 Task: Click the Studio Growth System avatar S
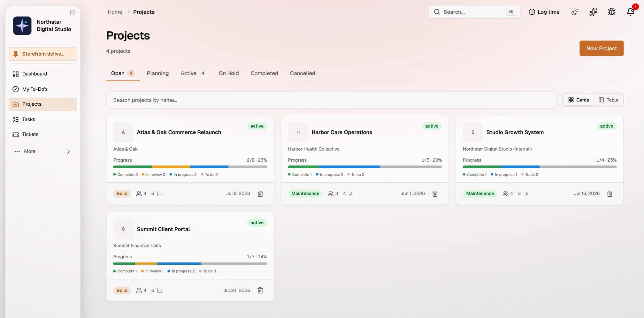(473, 132)
